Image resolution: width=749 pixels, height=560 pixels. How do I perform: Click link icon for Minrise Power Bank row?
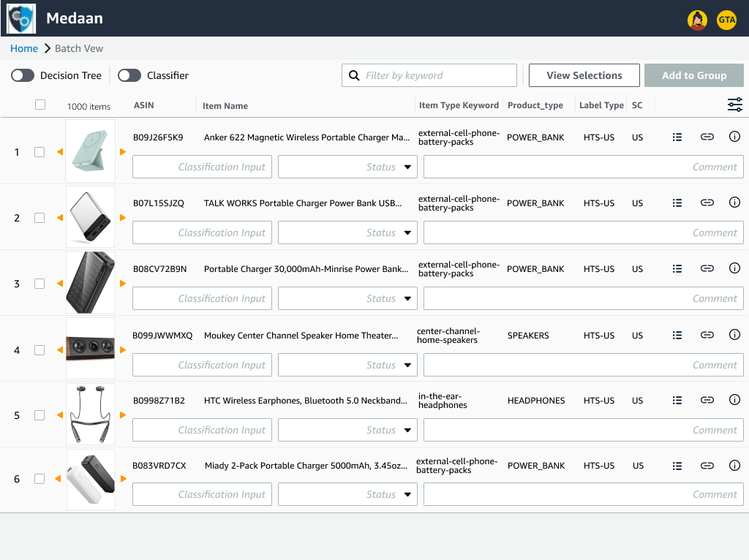click(x=707, y=269)
